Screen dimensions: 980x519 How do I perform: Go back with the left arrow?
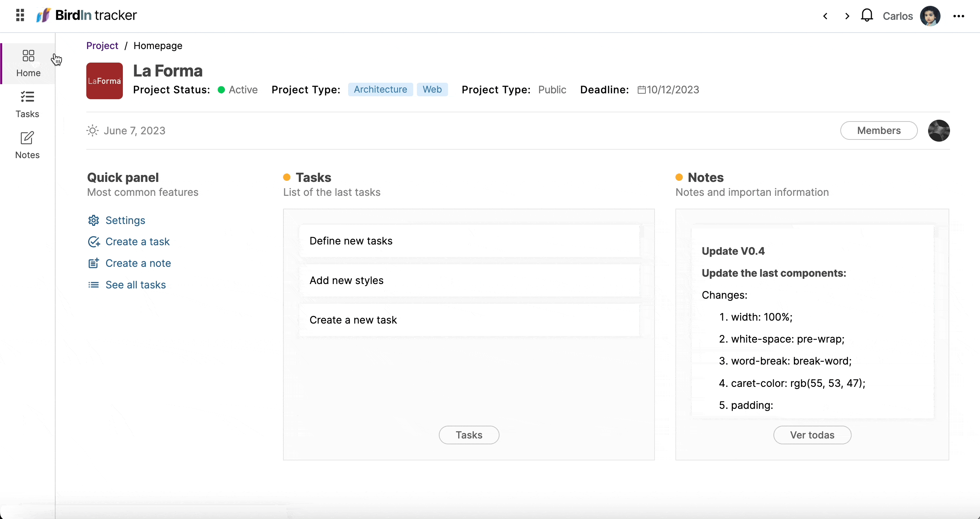pyautogui.click(x=825, y=16)
